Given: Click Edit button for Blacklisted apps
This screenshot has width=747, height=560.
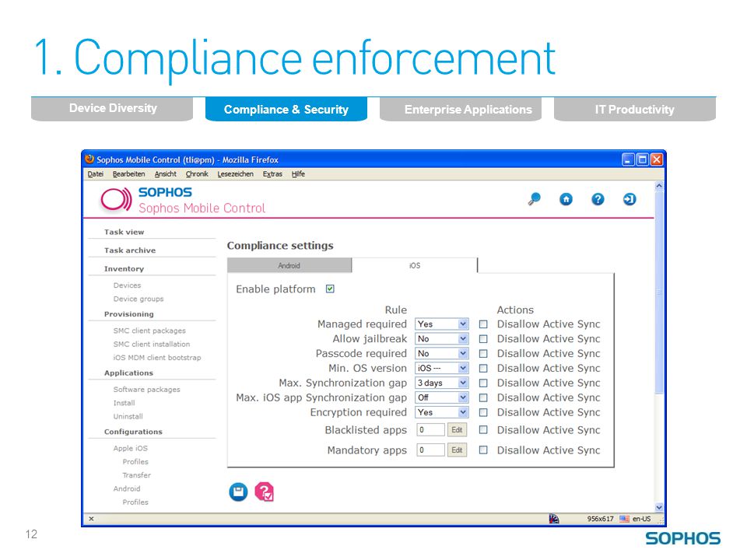Looking at the screenshot, I should point(457,430).
